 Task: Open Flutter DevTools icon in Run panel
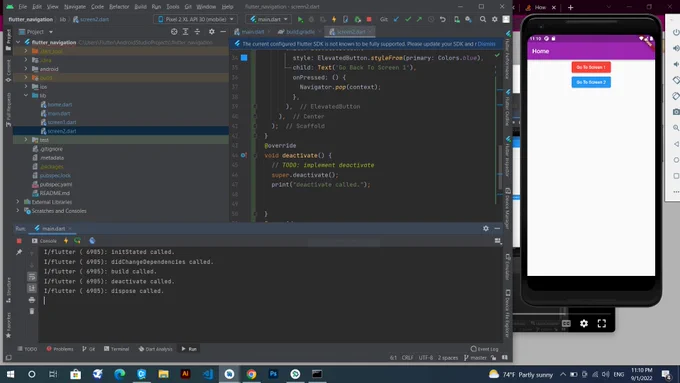pyautogui.click(x=92, y=241)
